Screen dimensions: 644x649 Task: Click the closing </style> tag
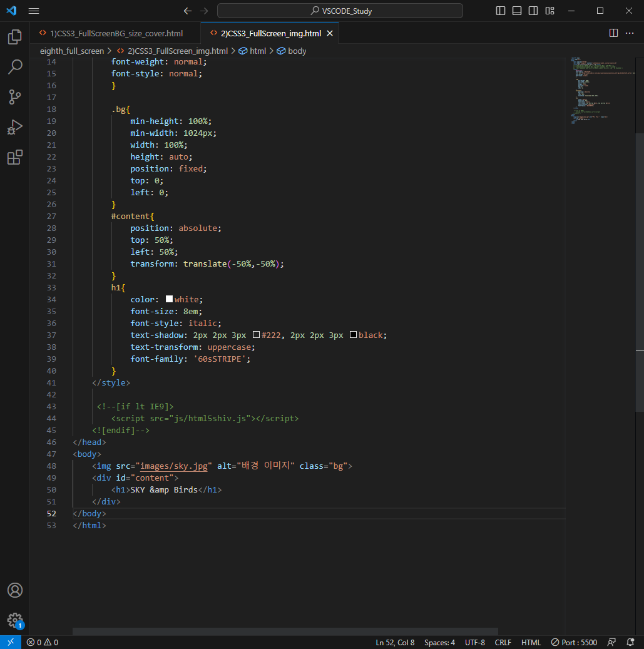point(111,382)
